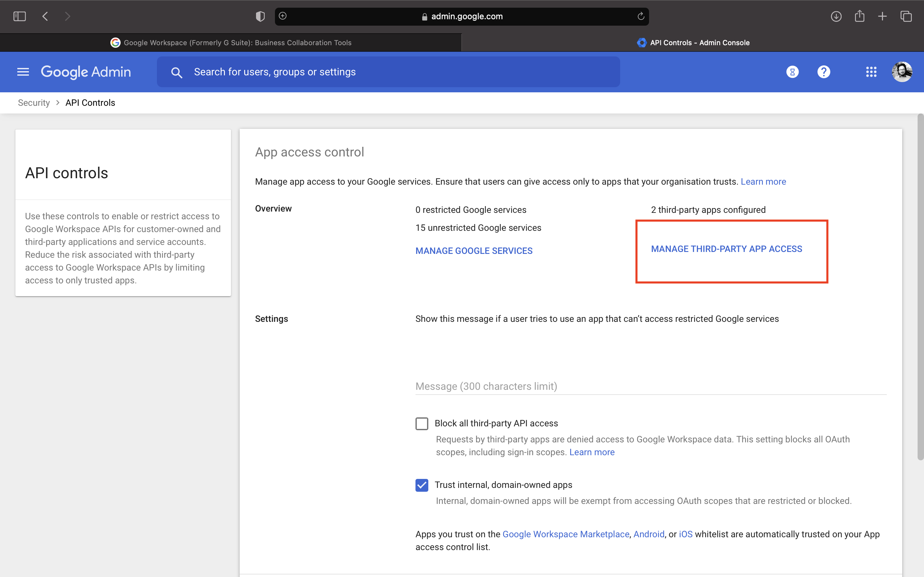Switch to Google Workspace tab
The width and height of the screenshot is (924, 577).
[x=231, y=43]
